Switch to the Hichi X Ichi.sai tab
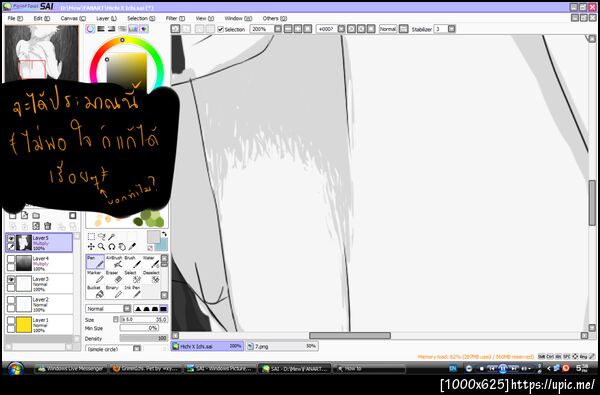 click(x=207, y=346)
